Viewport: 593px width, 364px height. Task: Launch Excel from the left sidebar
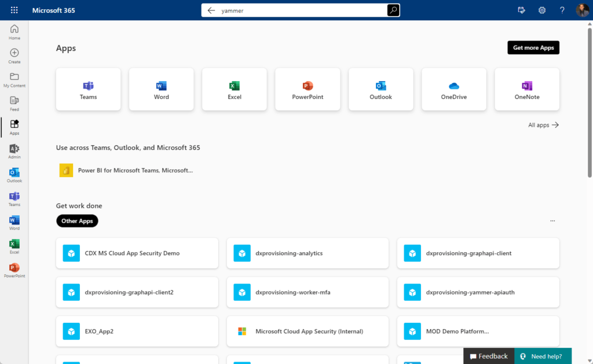[x=14, y=247]
